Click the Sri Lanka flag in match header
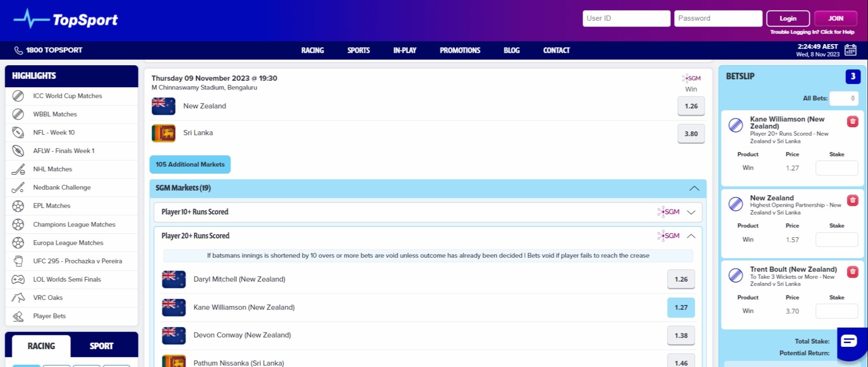Image resolution: width=868 pixels, height=367 pixels. [164, 133]
